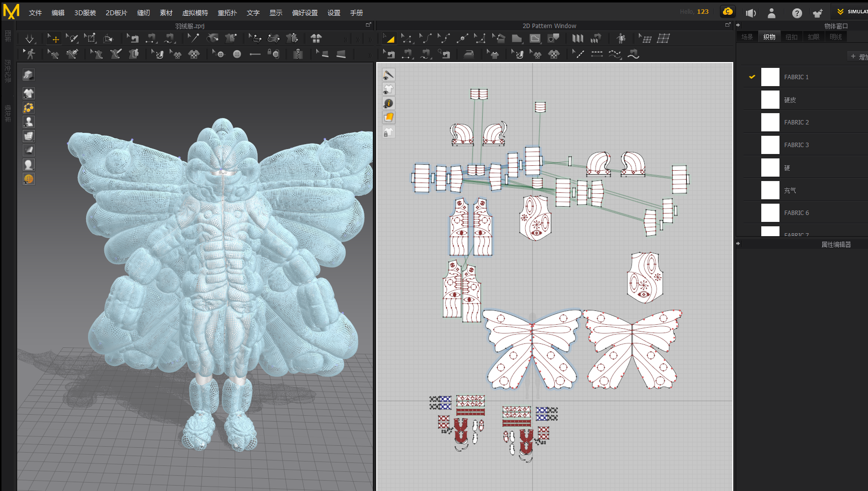Viewport: 868px width, 491px height.
Task: Collapse the 属性编辑器 panel arrow
Action: (x=738, y=243)
